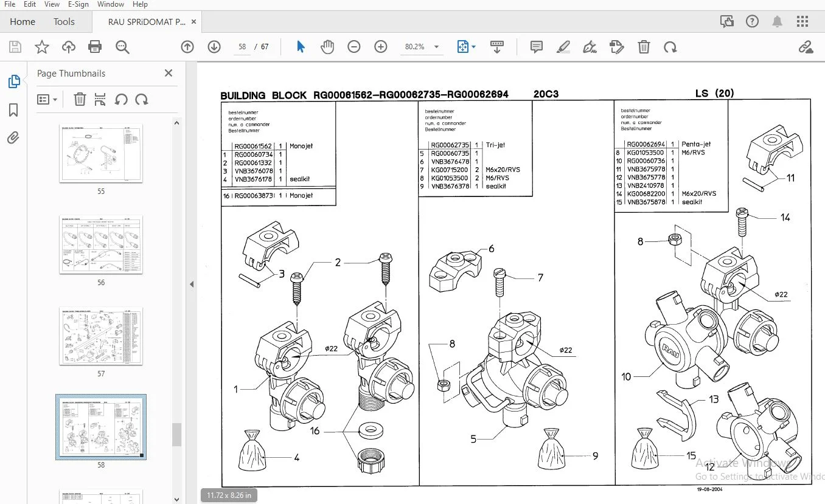The height and width of the screenshot is (504, 825).
Task: Close the Page Thumbnails panel
Action: 169,73
